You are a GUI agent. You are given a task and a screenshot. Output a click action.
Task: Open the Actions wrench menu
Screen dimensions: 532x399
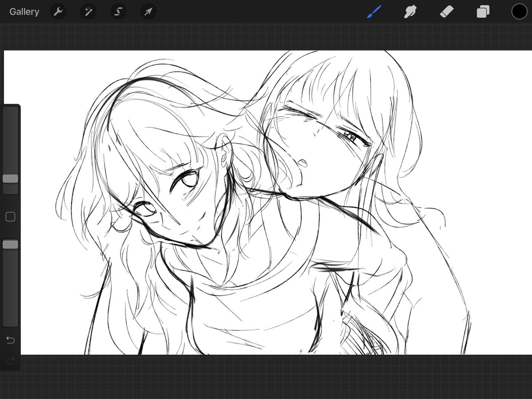coord(58,12)
